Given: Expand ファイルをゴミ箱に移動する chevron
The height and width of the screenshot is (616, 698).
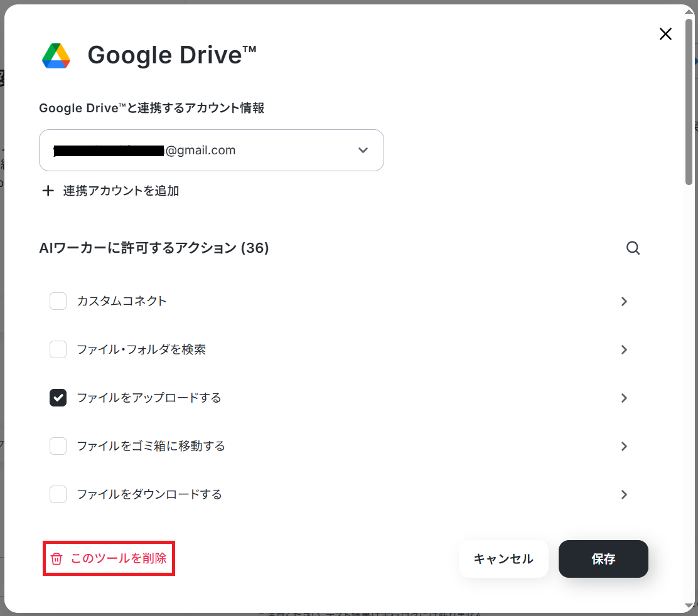Looking at the screenshot, I should [624, 447].
